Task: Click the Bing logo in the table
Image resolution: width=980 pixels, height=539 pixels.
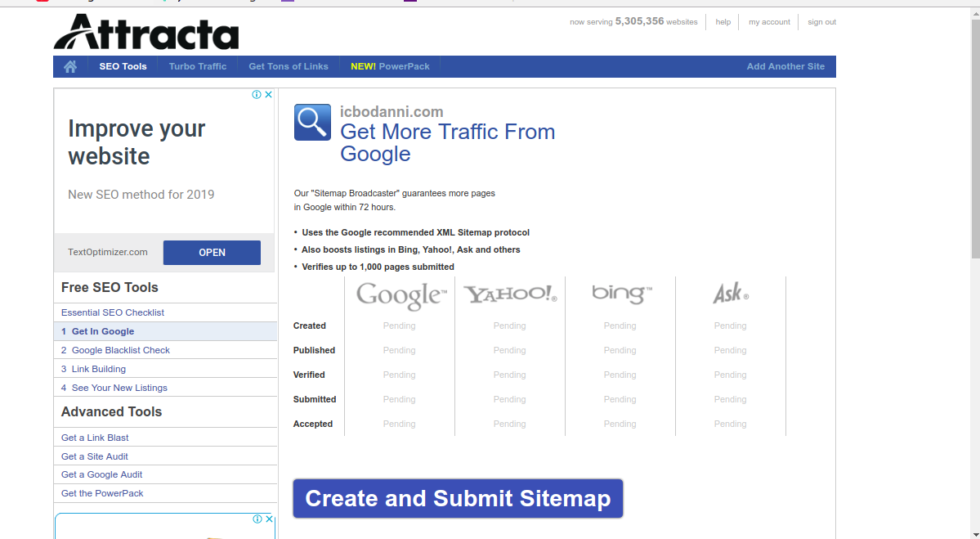Action: 622,294
